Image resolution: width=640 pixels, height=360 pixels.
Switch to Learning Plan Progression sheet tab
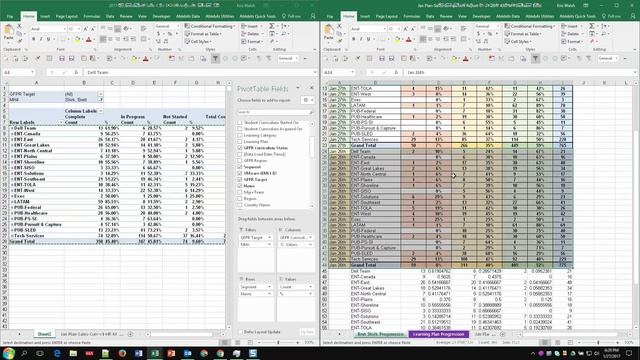click(x=438, y=334)
